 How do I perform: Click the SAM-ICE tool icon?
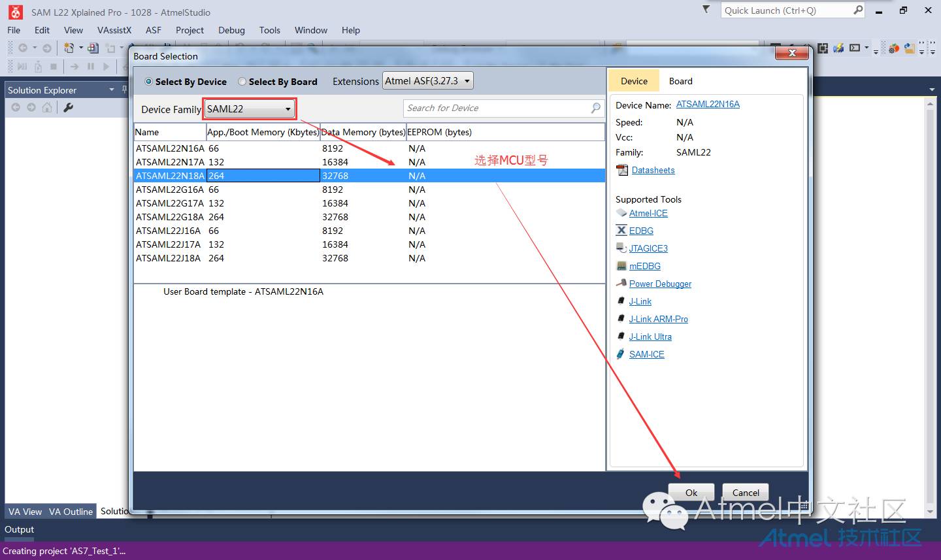click(x=621, y=354)
